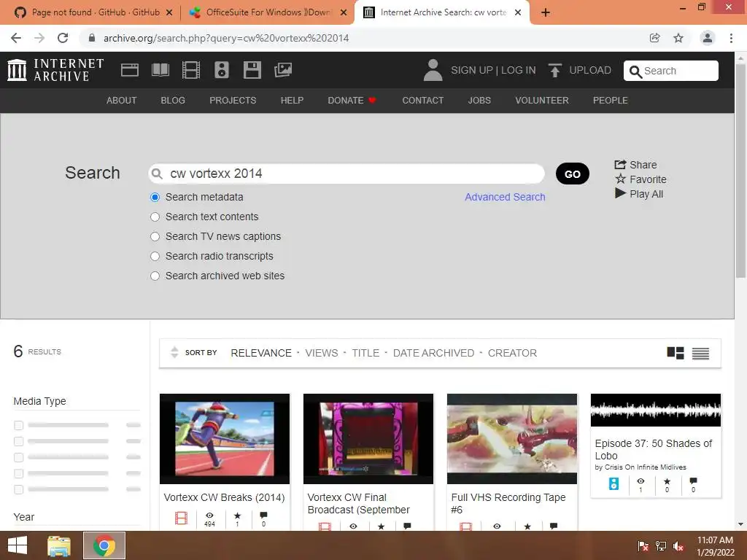Open the Software floppy disk icon
The image size is (747, 560).
[x=252, y=70]
